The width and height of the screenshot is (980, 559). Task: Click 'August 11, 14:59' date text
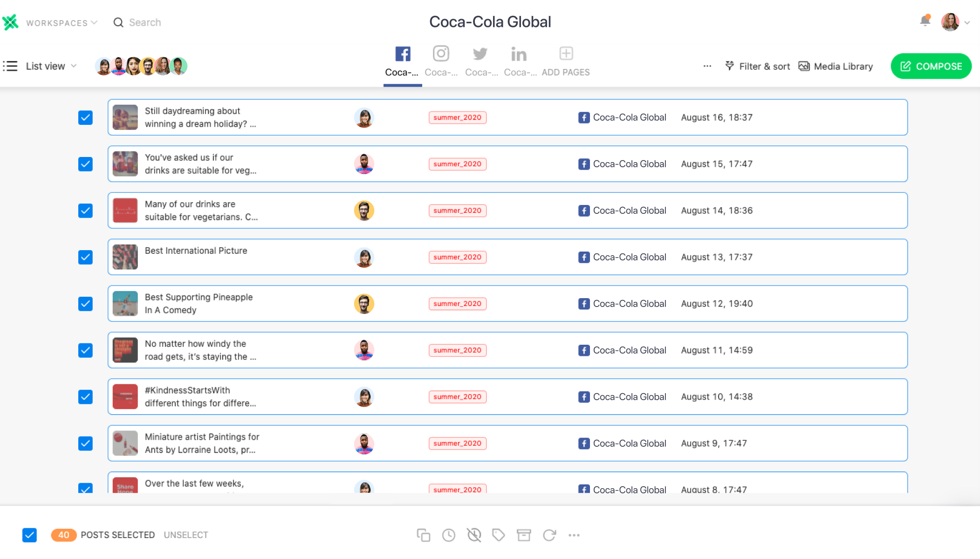[717, 350]
